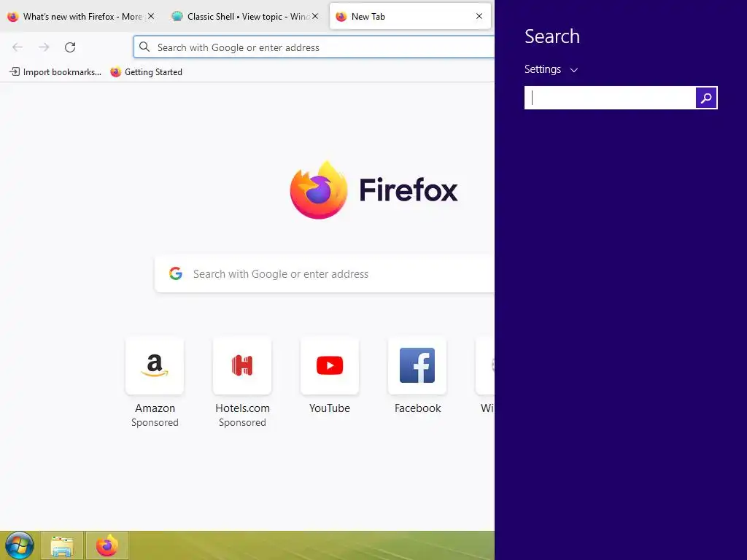The image size is (747, 560).
Task: Reload the page with the refresh icon
Action: [x=70, y=47]
